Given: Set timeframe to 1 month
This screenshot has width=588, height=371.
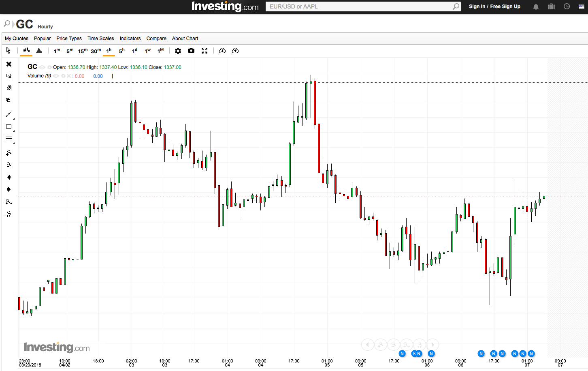Looking at the screenshot, I should pyautogui.click(x=161, y=51).
